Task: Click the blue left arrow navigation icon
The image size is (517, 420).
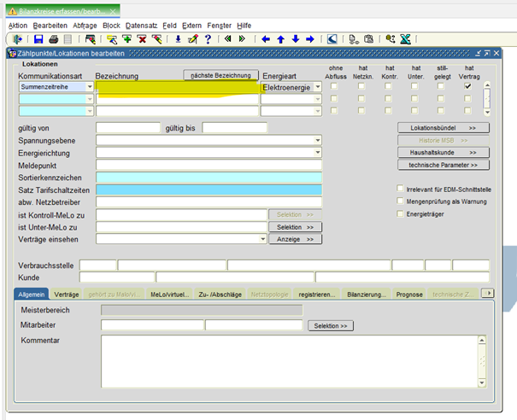Action: pyautogui.click(x=266, y=39)
